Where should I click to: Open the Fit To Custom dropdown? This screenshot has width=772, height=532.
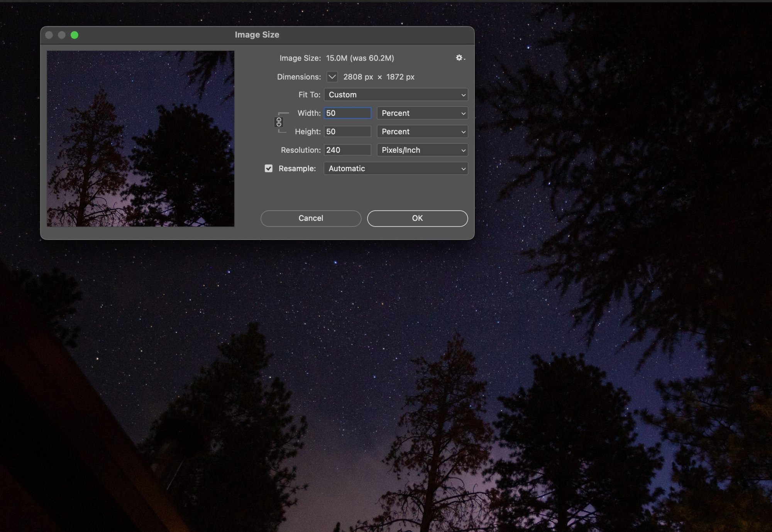tap(396, 95)
